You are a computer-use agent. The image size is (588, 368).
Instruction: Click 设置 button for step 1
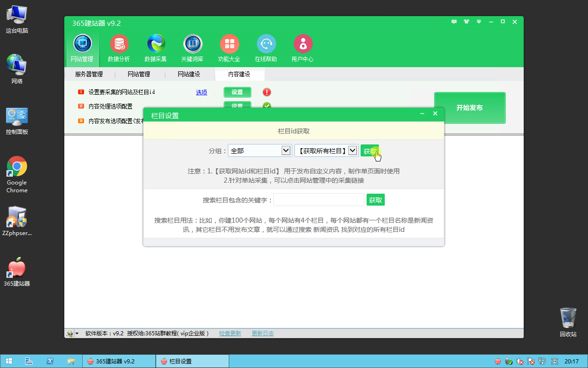(x=237, y=92)
